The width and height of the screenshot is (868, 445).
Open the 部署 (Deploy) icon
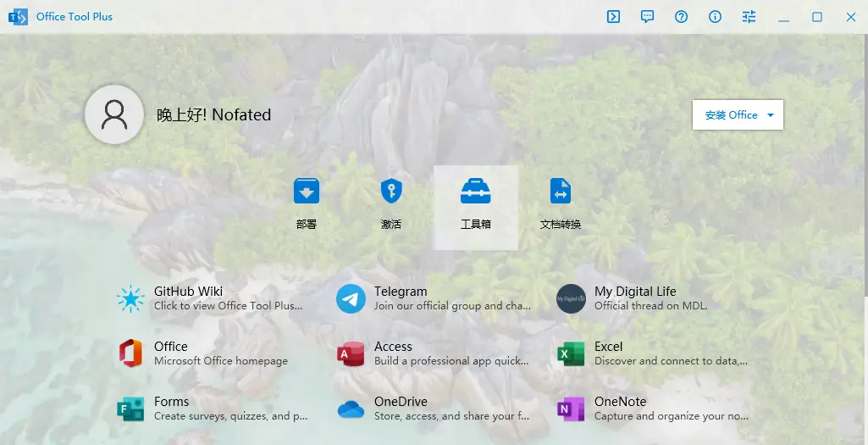point(307,203)
